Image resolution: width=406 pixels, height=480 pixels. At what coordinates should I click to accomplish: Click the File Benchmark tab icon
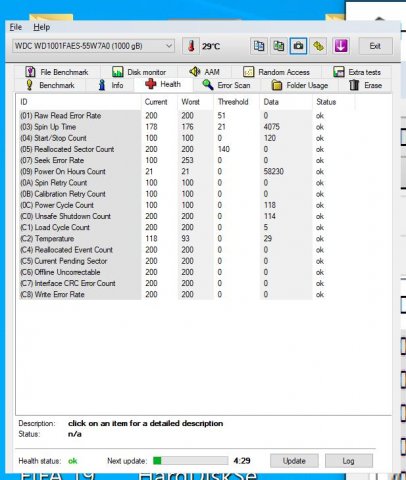point(30,72)
